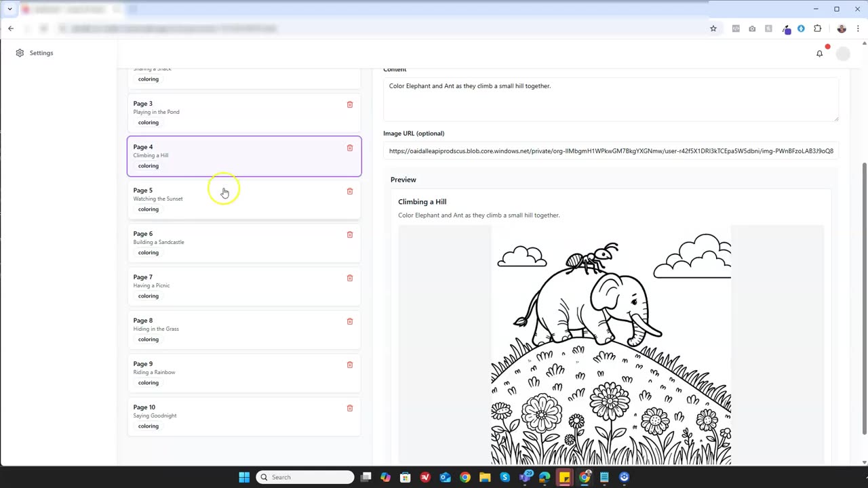Screen dimensions: 868x488
Task: Open File Explorer from the taskbar
Action: [485, 477]
